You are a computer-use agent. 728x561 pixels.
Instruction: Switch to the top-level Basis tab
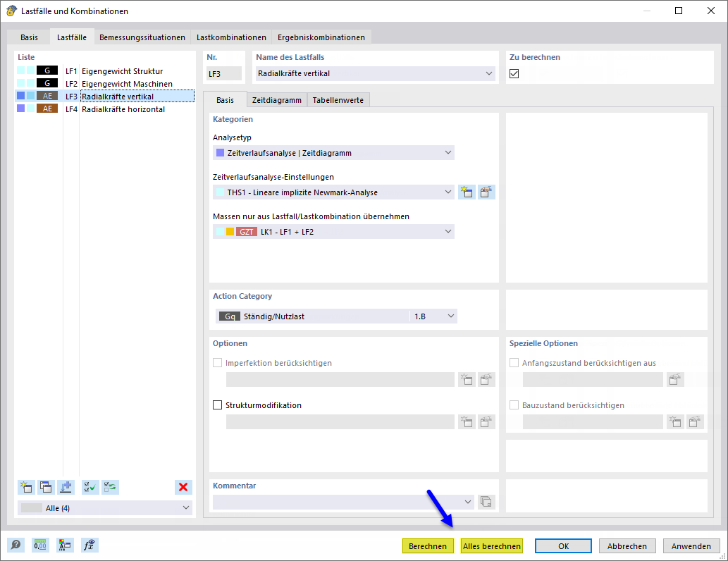click(x=30, y=37)
